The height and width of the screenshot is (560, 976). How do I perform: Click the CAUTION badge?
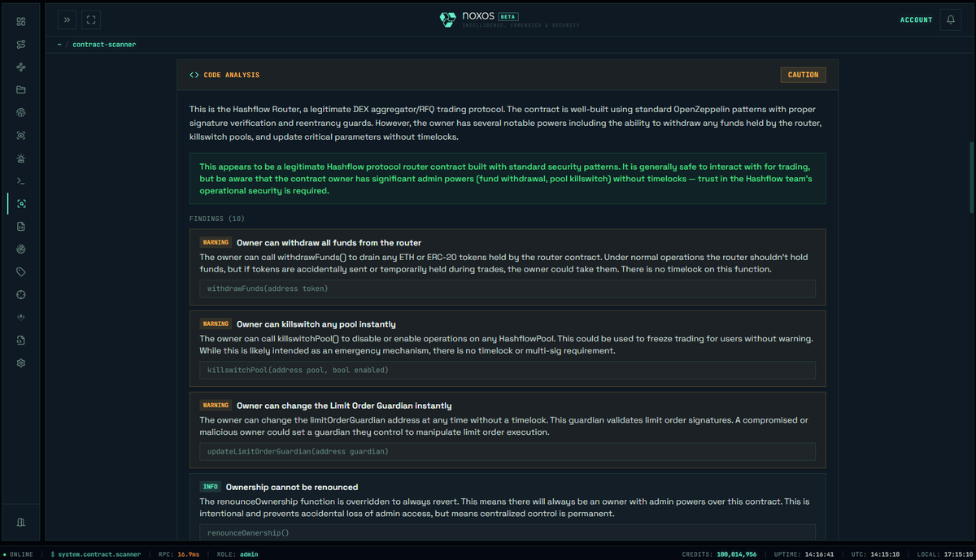pos(803,75)
